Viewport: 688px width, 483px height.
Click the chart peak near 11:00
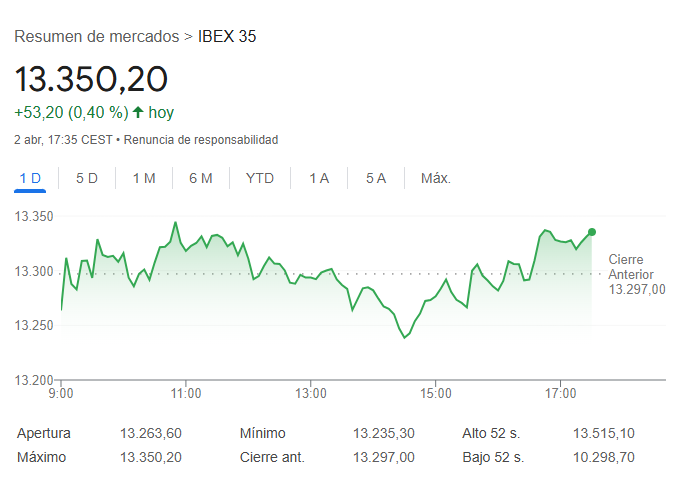(x=175, y=222)
